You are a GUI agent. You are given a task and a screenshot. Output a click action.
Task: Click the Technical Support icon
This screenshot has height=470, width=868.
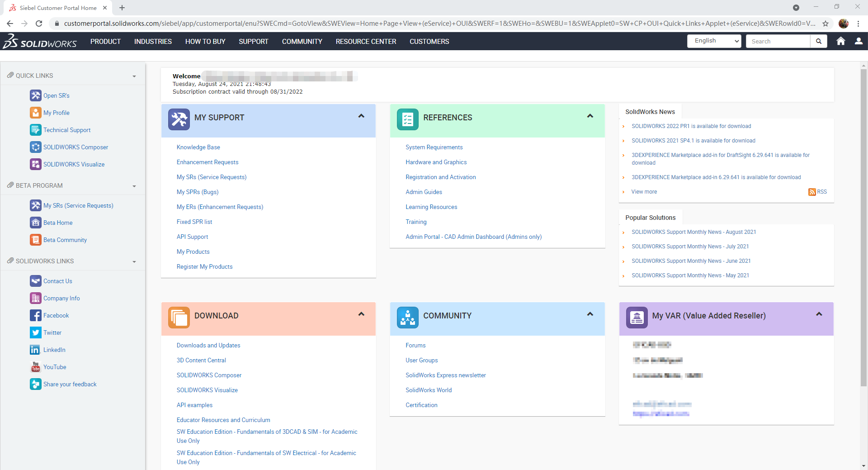[x=35, y=130]
